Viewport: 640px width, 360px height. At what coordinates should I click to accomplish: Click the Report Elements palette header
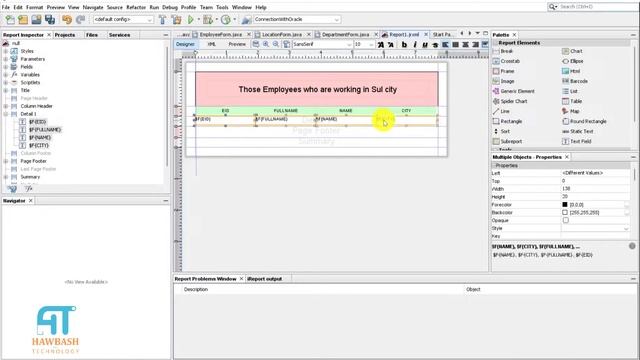point(561,43)
